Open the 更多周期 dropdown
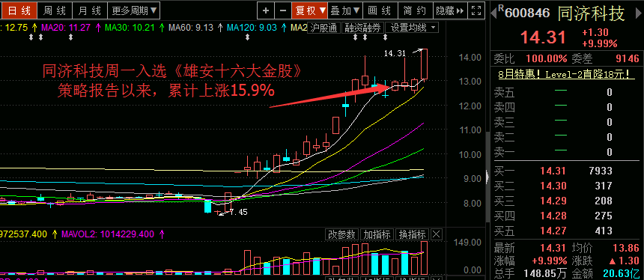 click(x=134, y=10)
